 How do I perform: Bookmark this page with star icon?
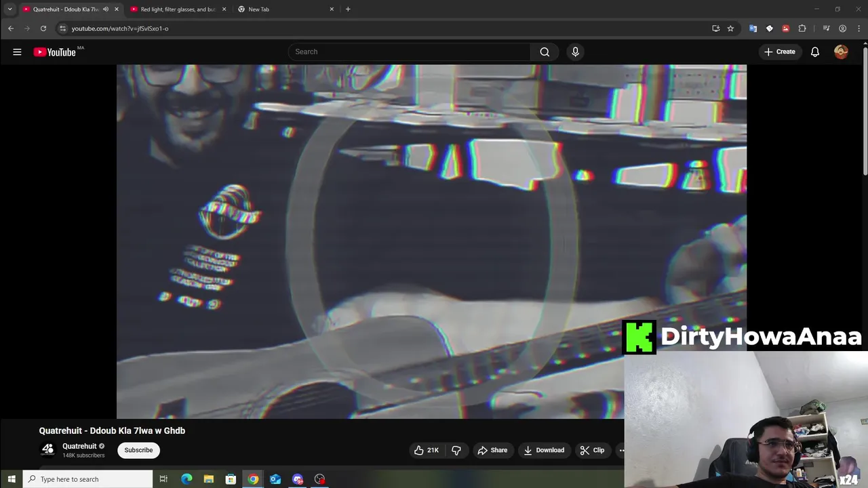pyautogui.click(x=730, y=28)
